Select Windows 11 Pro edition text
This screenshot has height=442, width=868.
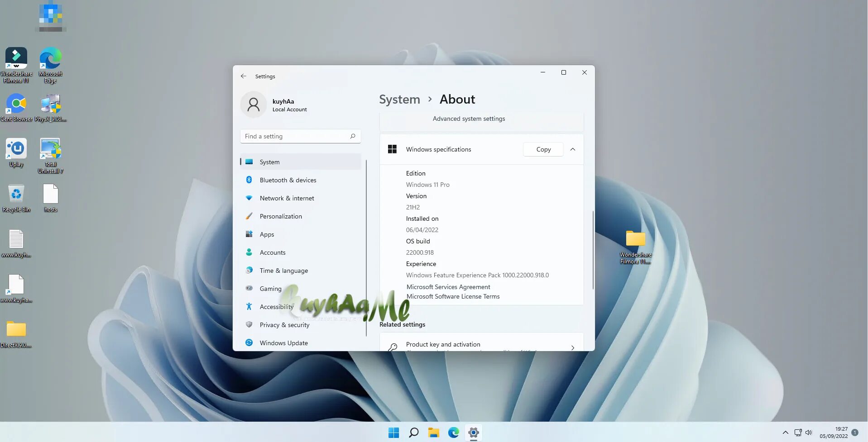pos(427,185)
